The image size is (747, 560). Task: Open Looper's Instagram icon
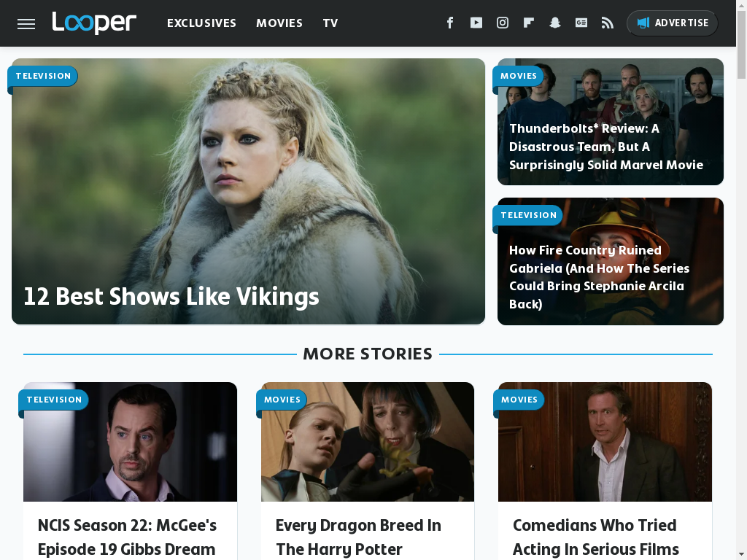click(502, 23)
